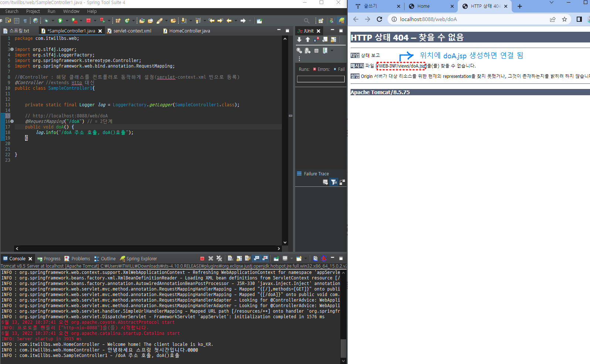Click browser back arrow button
The height and width of the screenshot is (364, 590).
[x=356, y=19]
